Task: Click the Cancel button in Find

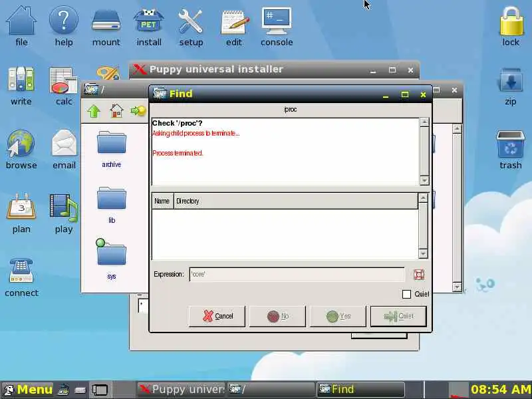Action: point(217,317)
